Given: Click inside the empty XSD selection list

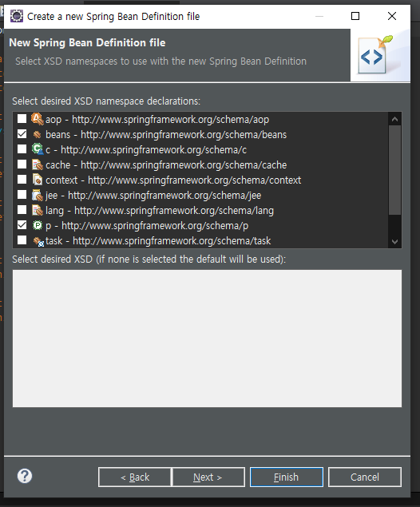Looking at the screenshot, I should (x=207, y=339).
